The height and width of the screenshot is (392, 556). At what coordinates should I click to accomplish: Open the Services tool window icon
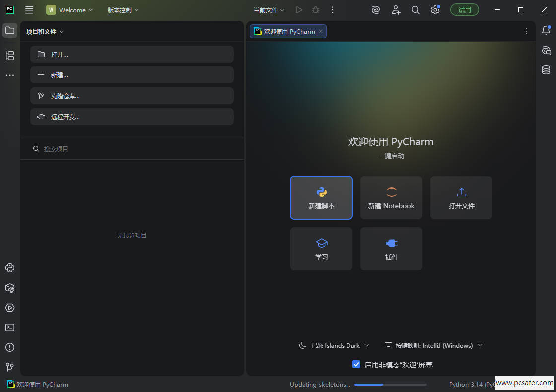click(x=10, y=308)
